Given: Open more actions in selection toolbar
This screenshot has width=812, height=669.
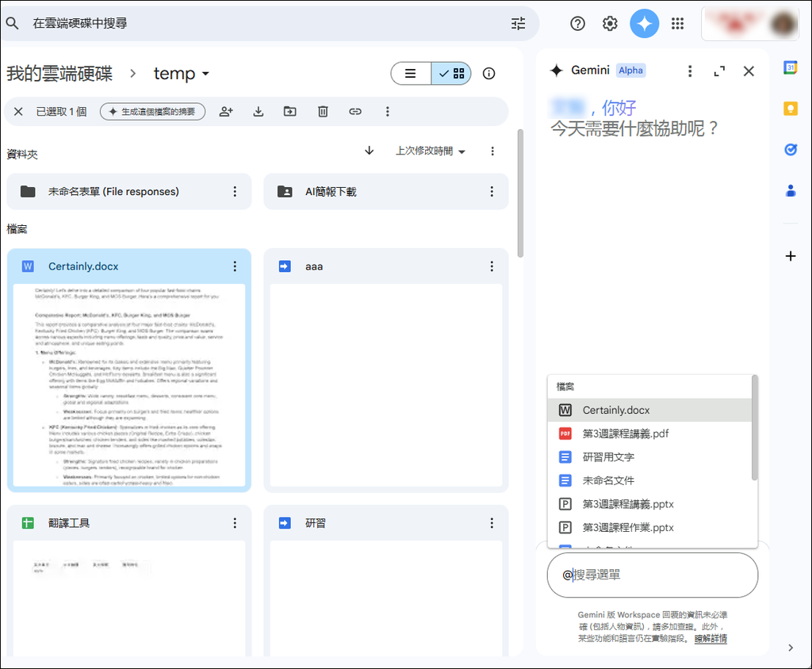Looking at the screenshot, I should [x=387, y=111].
